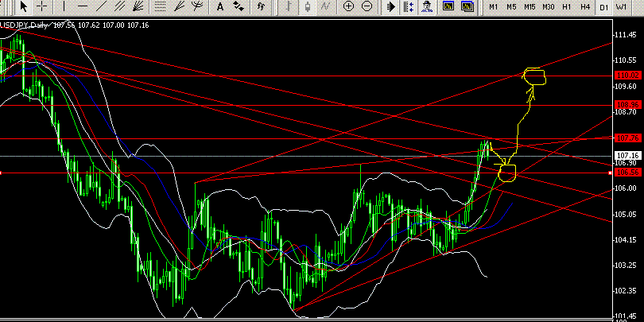This screenshot has height=322, width=644.
Task: Switch to bar chart display
Action: click(289, 6)
